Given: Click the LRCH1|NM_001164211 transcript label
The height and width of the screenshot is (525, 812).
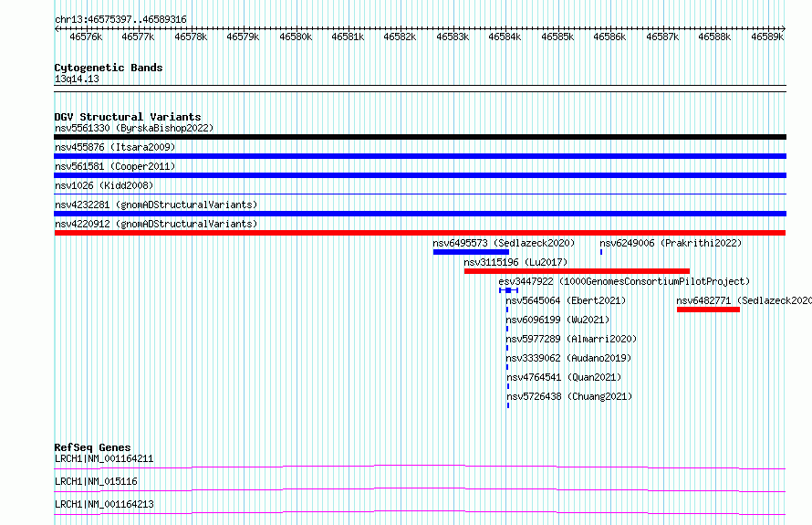Looking at the screenshot, I should click(x=104, y=458).
